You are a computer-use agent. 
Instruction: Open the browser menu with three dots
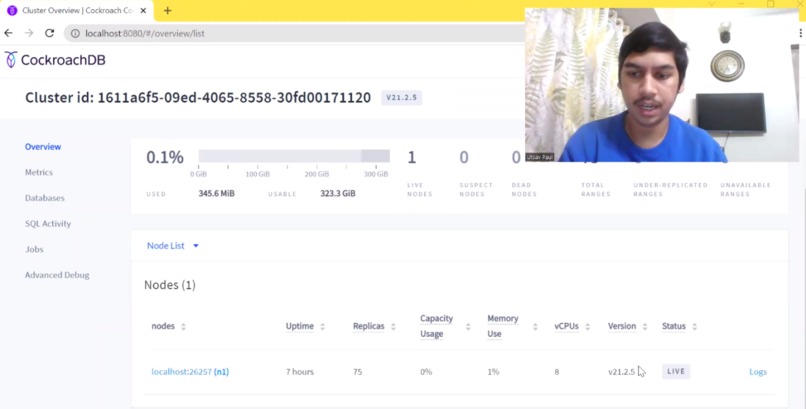[801, 33]
